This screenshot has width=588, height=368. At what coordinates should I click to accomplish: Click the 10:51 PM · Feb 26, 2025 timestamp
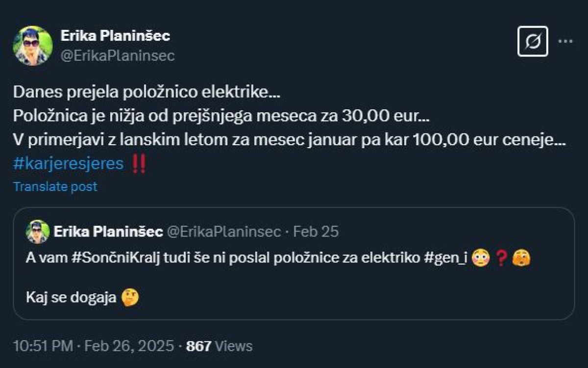click(93, 346)
